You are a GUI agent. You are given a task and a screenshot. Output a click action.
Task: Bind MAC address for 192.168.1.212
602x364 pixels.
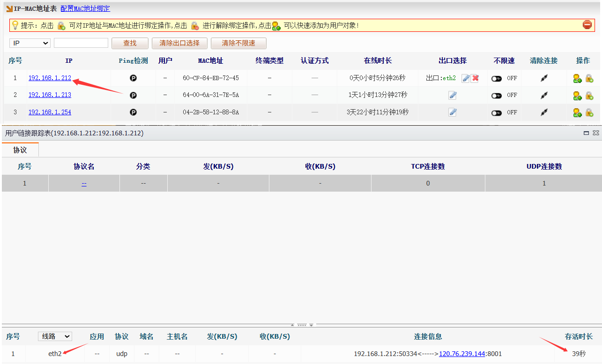point(589,78)
